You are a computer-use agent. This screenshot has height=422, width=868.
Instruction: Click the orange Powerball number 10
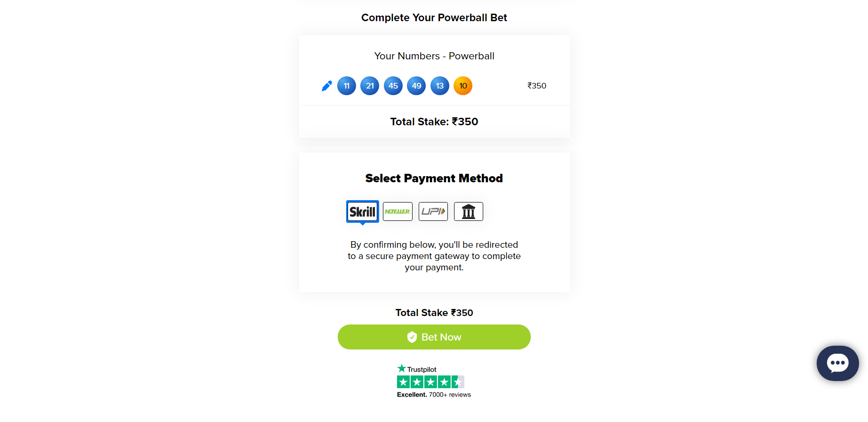[463, 86]
